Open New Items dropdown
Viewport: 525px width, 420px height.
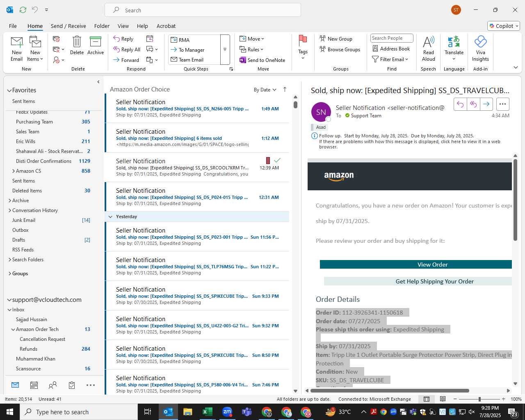(35, 48)
